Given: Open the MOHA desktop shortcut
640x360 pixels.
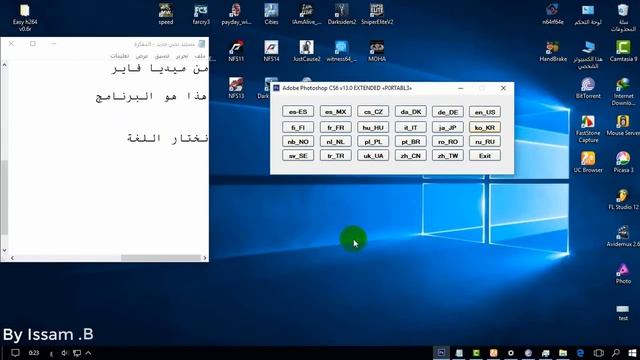Looking at the screenshot, I should 377,51.
